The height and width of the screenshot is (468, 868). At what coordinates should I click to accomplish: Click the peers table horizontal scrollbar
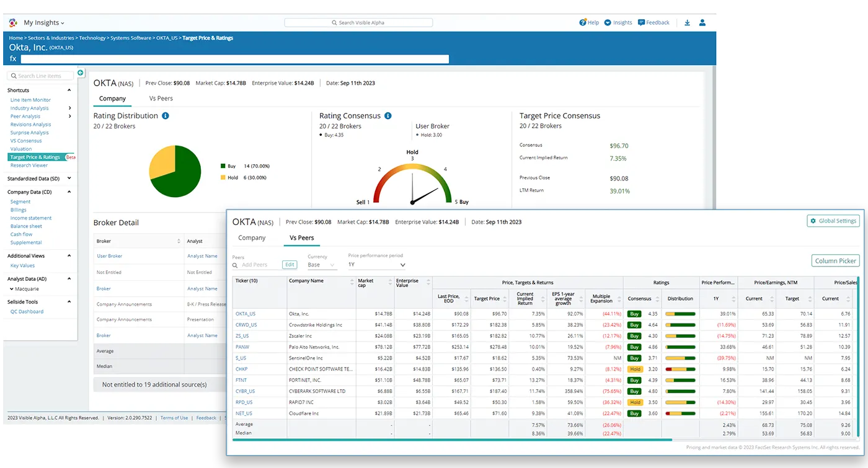click(452, 439)
